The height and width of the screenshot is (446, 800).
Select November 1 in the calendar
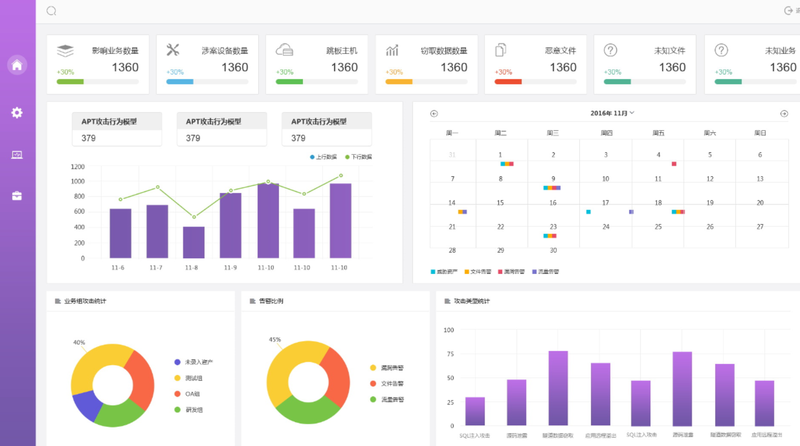pyautogui.click(x=501, y=155)
